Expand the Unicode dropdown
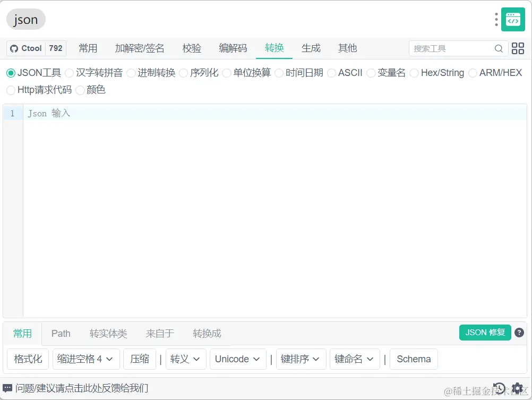 237,359
